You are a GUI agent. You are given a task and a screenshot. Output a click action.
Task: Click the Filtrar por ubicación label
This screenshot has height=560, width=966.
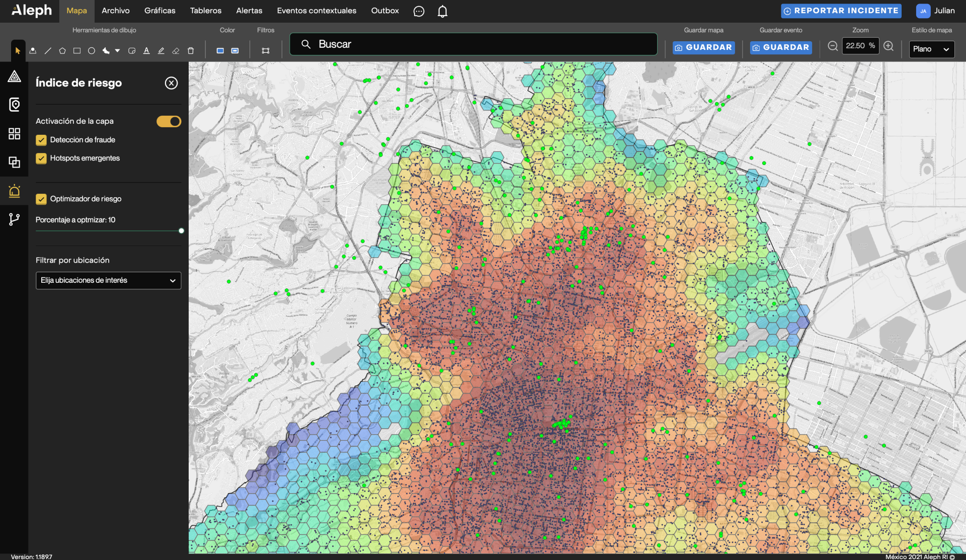pos(72,260)
